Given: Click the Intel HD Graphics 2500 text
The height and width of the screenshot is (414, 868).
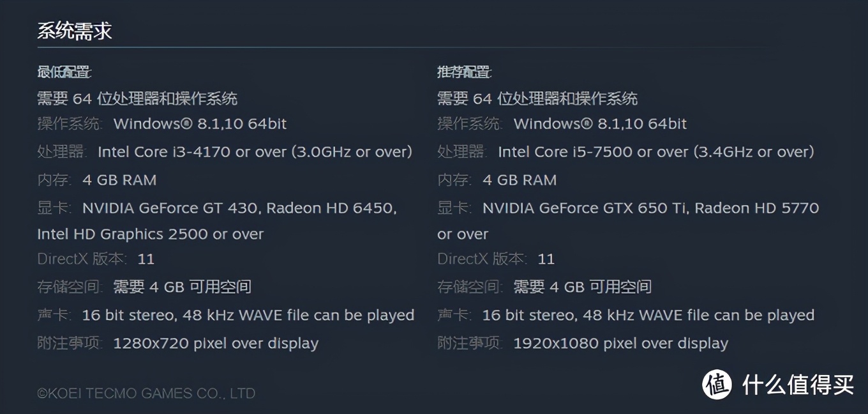Looking at the screenshot, I should [150, 234].
